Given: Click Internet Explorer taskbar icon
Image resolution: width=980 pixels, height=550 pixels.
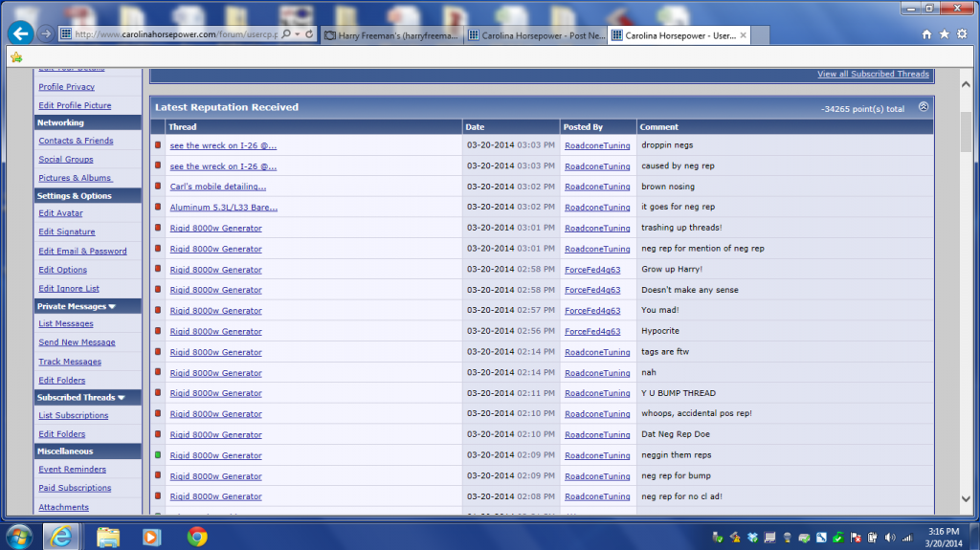Looking at the screenshot, I should tap(60, 537).
